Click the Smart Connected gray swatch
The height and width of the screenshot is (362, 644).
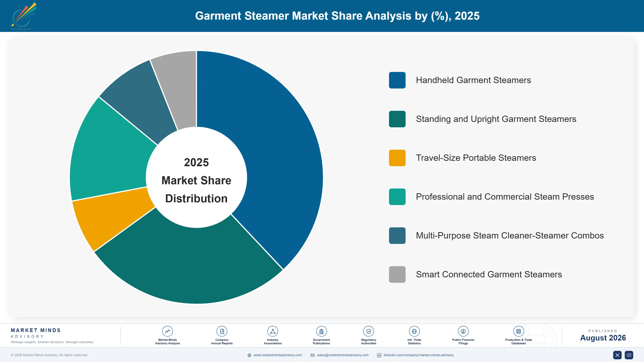pyautogui.click(x=397, y=274)
